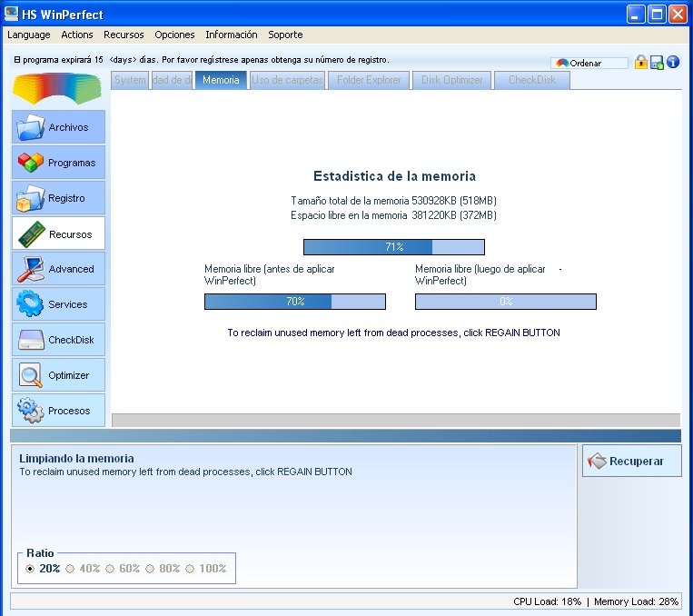Viewport: 693px width, 616px height.
Task: Open the Archivos sidebar section
Action: click(58, 127)
